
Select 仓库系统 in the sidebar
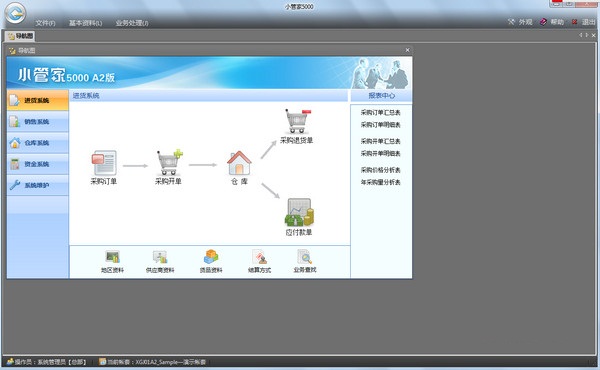click(x=38, y=143)
